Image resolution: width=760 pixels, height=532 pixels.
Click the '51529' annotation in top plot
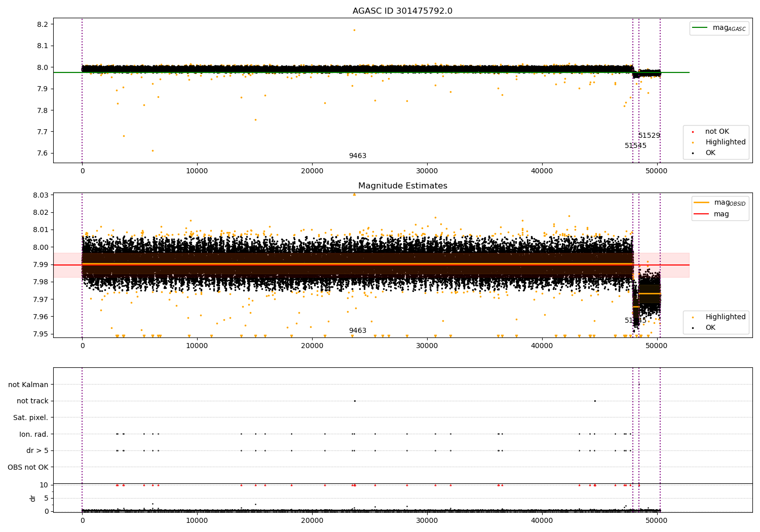[x=649, y=136]
